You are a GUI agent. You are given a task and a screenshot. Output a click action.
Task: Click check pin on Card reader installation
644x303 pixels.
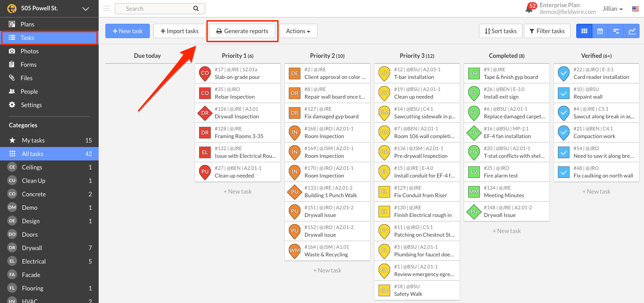[564, 74]
